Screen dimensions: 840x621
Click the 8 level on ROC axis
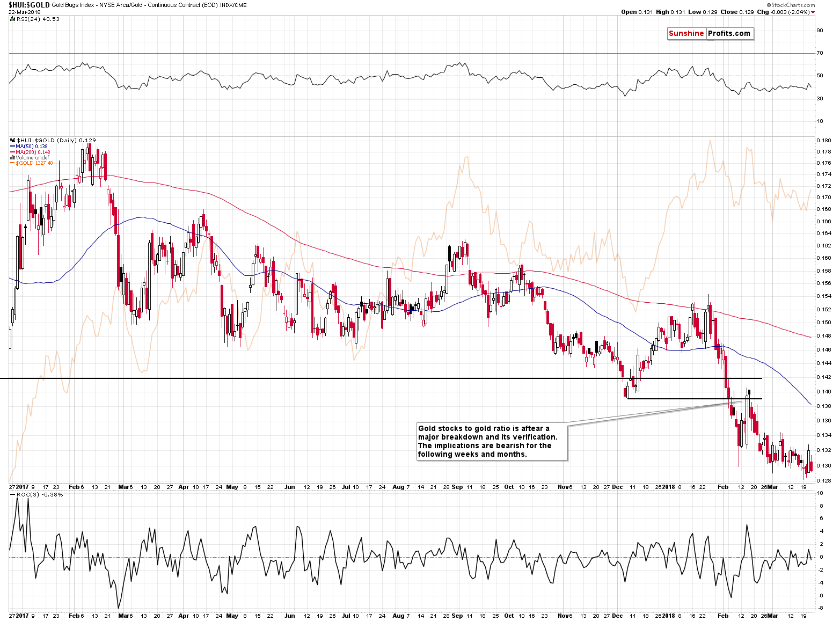pyautogui.click(x=821, y=506)
